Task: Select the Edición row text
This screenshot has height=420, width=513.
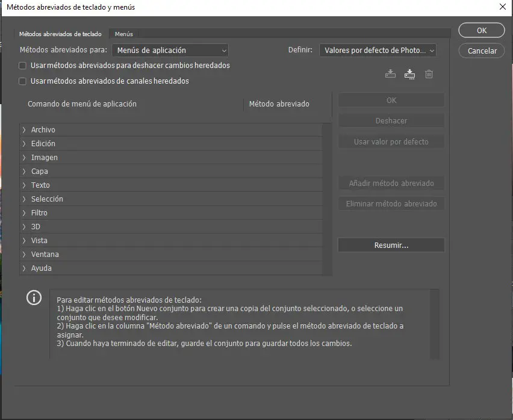Action: click(43, 143)
